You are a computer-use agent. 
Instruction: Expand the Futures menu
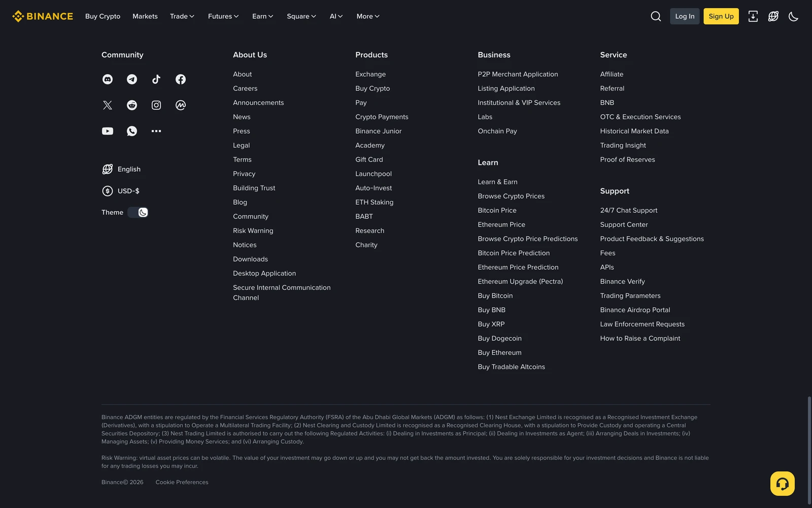(223, 16)
